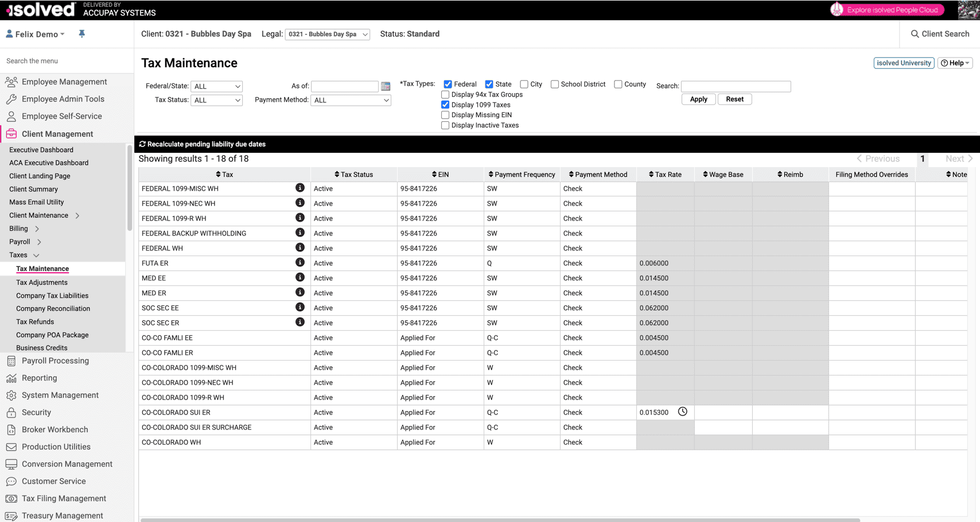Image resolution: width=980 pixels, height=522 pixels.
Task: Open Reporting via its sidebar icon
Action: pos(11,378)
